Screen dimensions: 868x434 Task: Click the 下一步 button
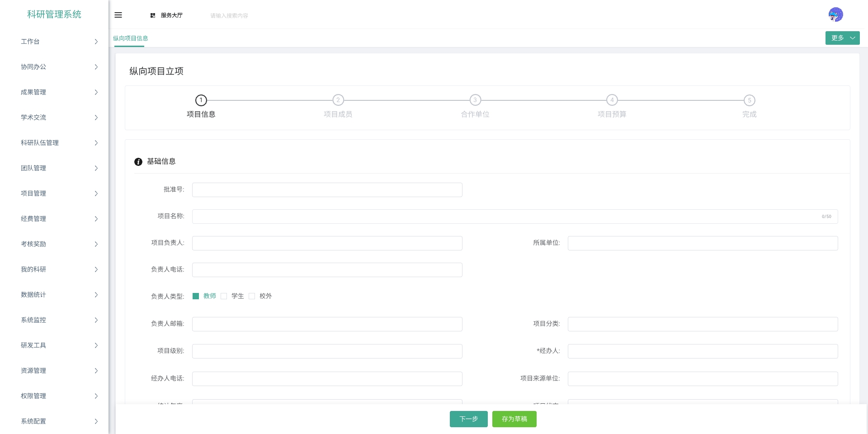468,419
